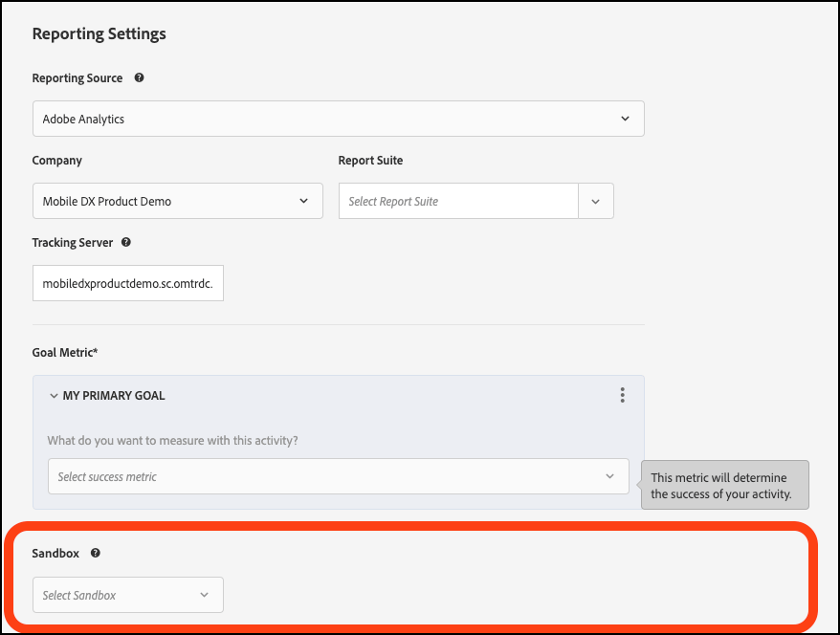
Task: Open the Select success metric dropdown
Action: pos(338,475)
